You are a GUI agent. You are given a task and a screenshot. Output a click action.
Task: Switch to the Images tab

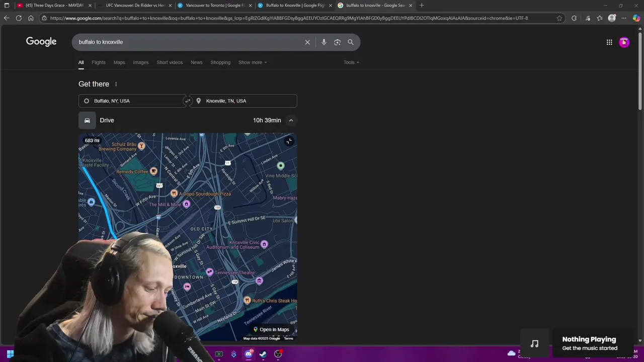[x=141, y=62]
